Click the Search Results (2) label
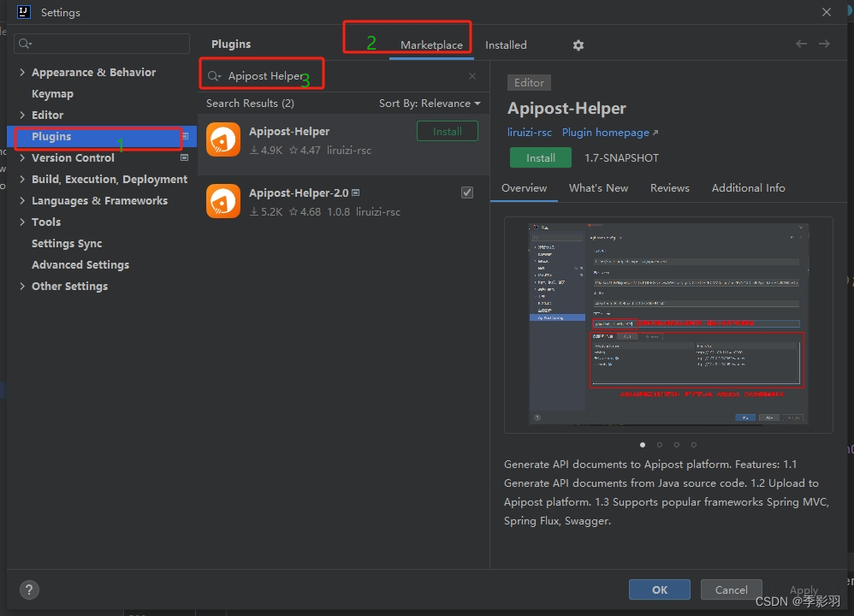Screen dimensions: 854x616 coord(250,104)
